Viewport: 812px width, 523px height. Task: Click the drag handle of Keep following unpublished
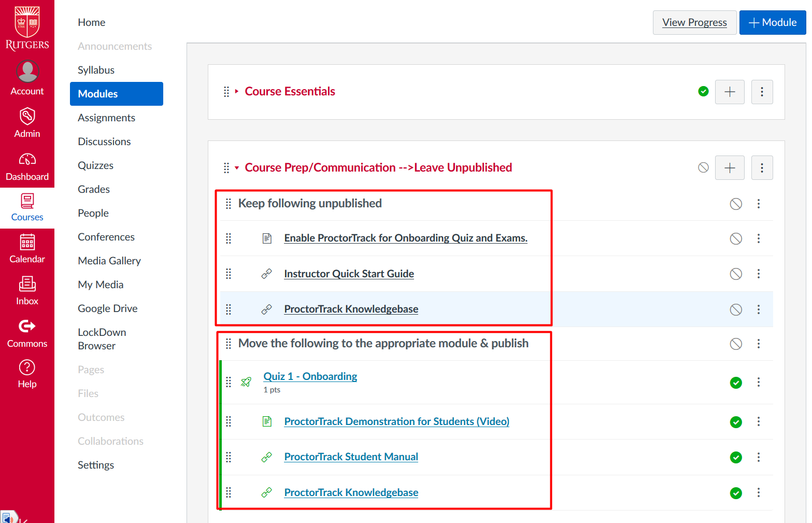click(229, 204)
